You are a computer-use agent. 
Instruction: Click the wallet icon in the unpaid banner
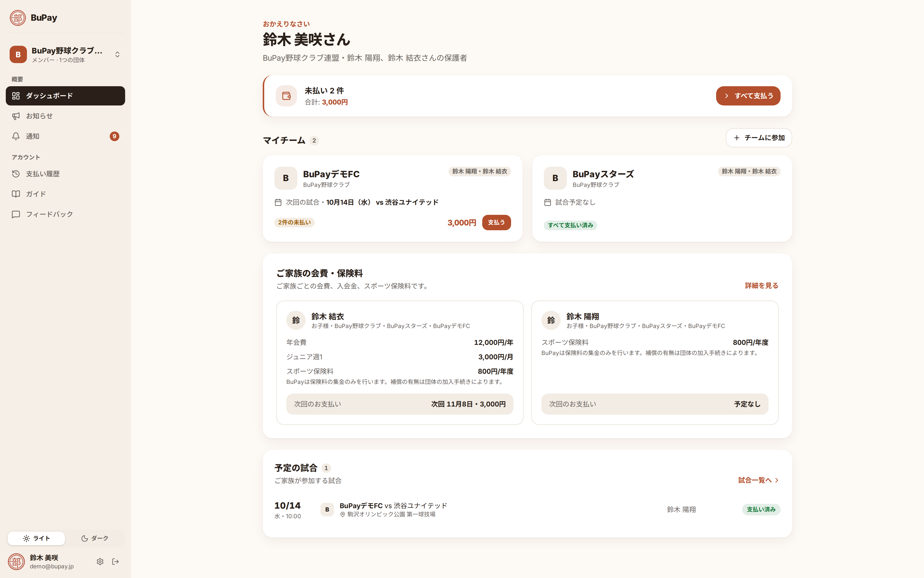point(286,96)
